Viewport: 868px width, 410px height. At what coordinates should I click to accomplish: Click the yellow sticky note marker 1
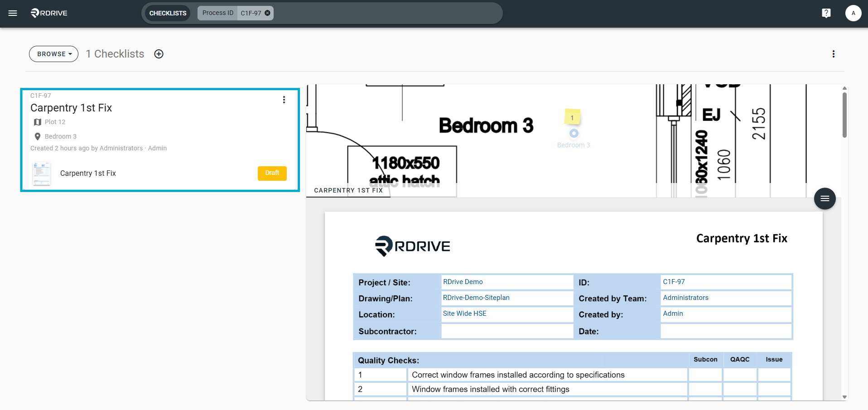tap(572, 117)
